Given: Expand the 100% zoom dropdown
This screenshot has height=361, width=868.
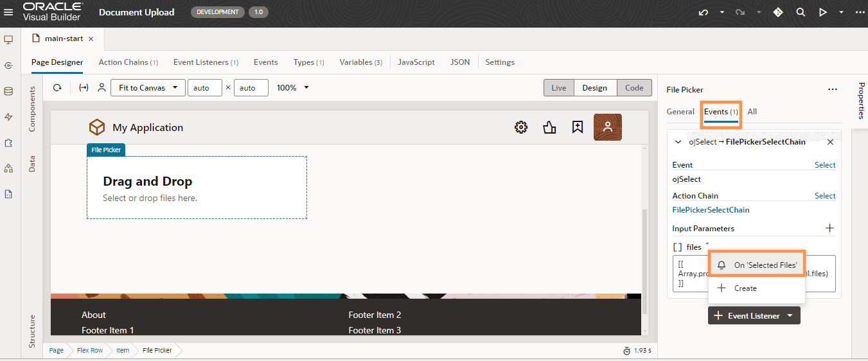Looking at the screenshot, I should pos(293,88).
